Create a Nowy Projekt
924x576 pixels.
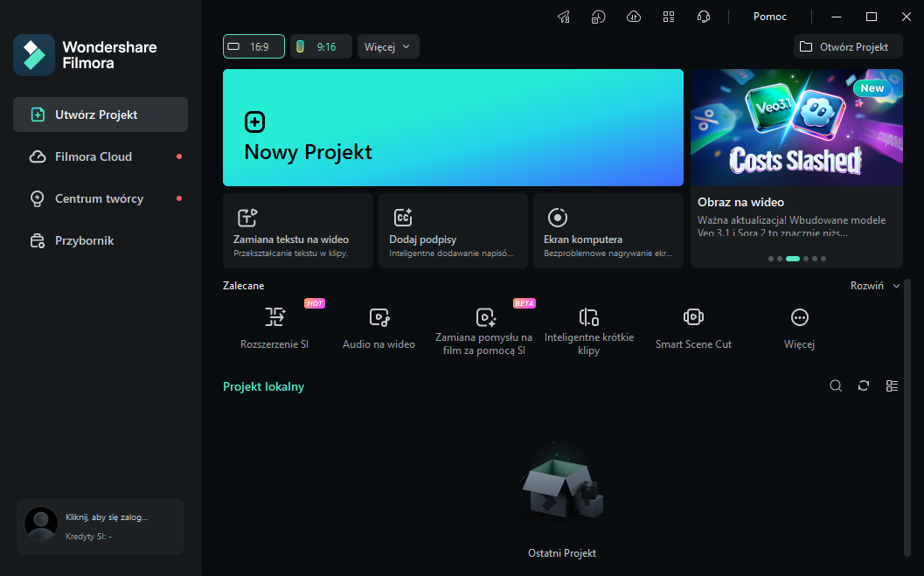click(x=453, y=128)
